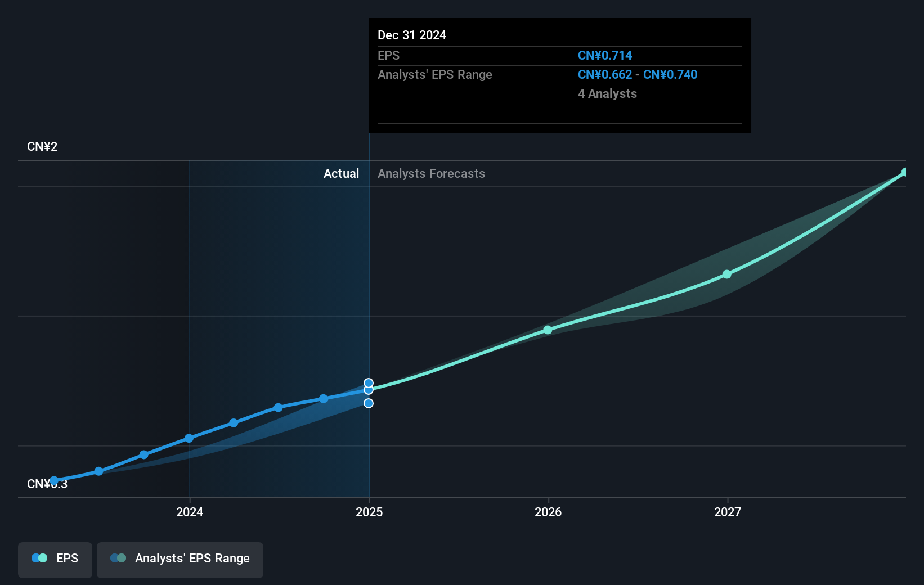Select the 2027 forecast EPS data point

pyautogui.click(x=726, y=274)
